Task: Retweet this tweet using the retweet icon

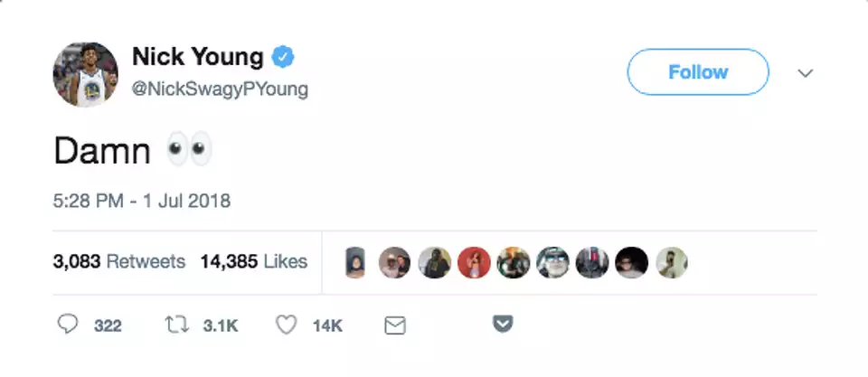Action: click(173, 325)
